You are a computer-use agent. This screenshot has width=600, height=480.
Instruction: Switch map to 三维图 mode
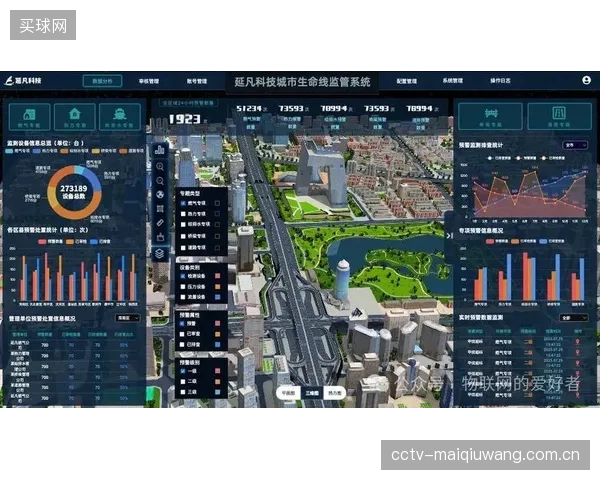[x=312, y=393]
